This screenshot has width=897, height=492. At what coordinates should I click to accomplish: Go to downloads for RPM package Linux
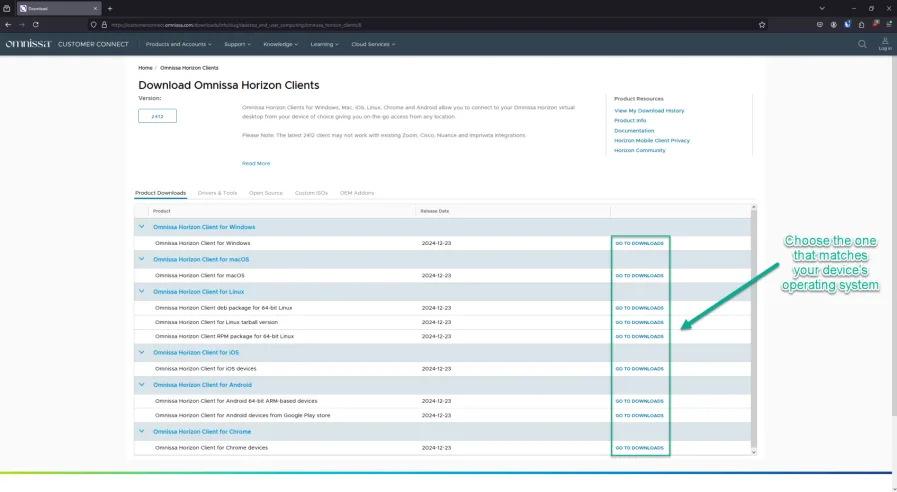click(640, 336)
